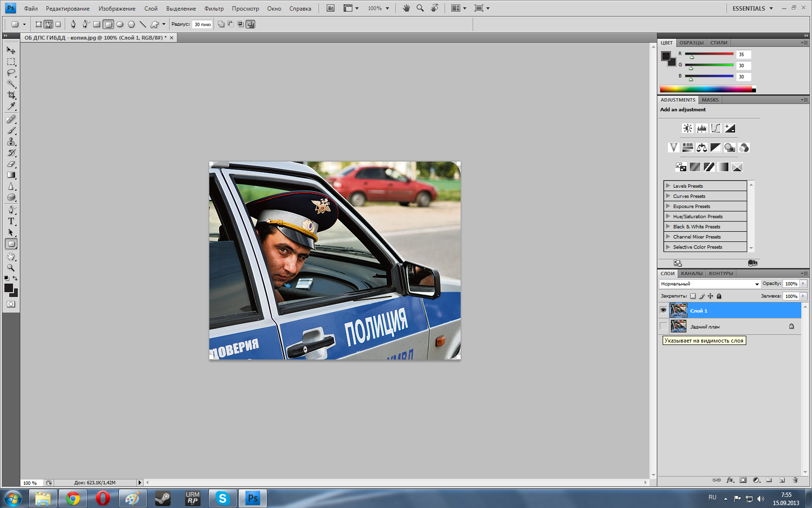The height and width of the screenshot is (508, 812).
Task: Add a Brightness/Contrast adjustment
Action: pos(687,128)
